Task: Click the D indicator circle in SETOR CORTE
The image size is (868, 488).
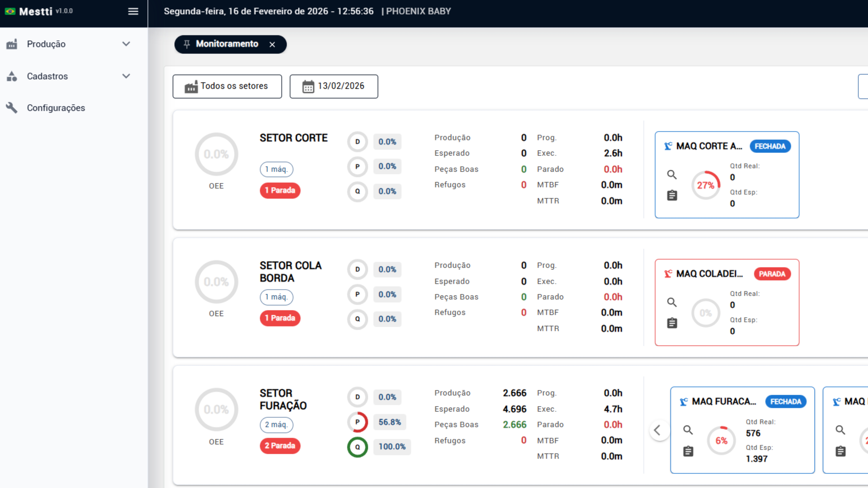Action: [x=357, y=142]
